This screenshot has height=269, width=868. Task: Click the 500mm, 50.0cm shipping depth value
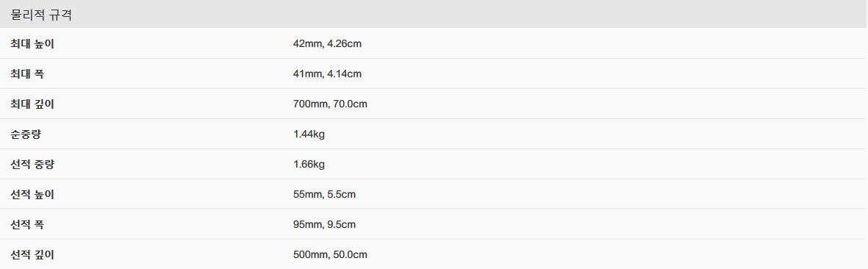pos(330,254)
